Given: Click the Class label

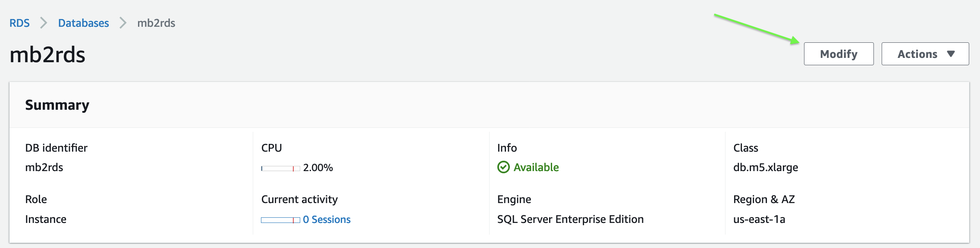Looking at the screenshot, I should click(x=746, y=148).
